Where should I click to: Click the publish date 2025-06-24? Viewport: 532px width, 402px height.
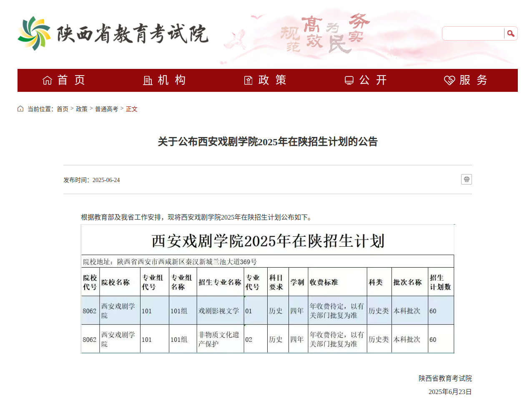click(x=106, y=180)
